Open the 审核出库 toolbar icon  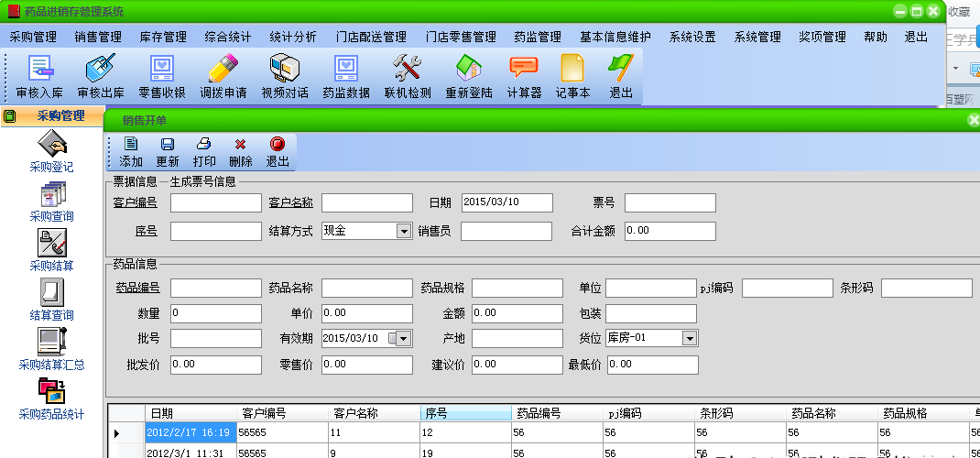101,77
